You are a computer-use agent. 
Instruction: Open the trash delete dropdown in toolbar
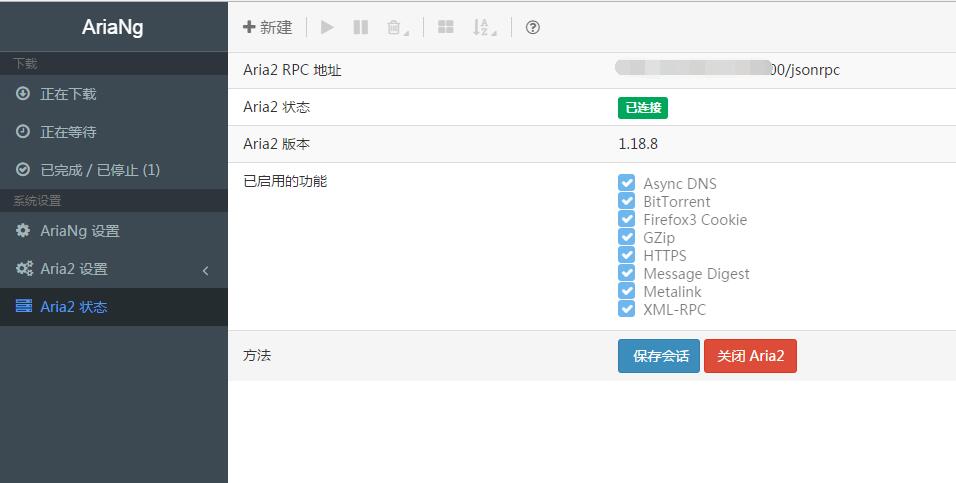[x=398, y=27]
